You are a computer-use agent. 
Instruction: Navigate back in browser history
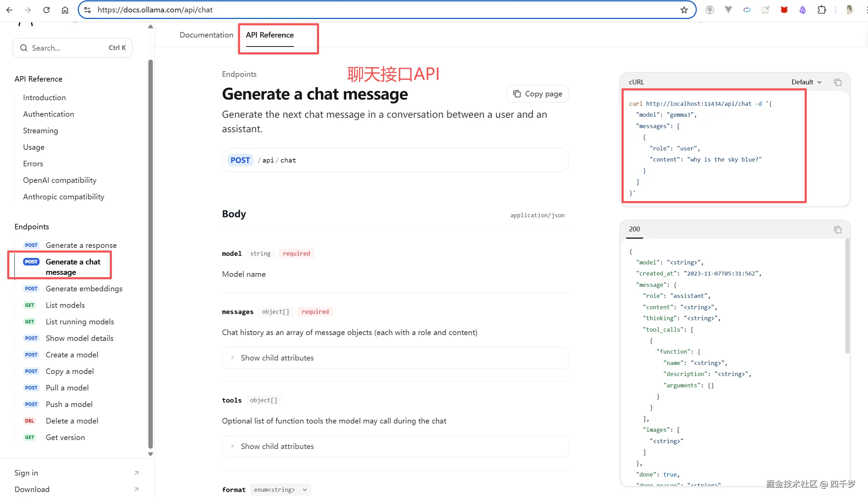pyautogui.click(x=9, y=10)
